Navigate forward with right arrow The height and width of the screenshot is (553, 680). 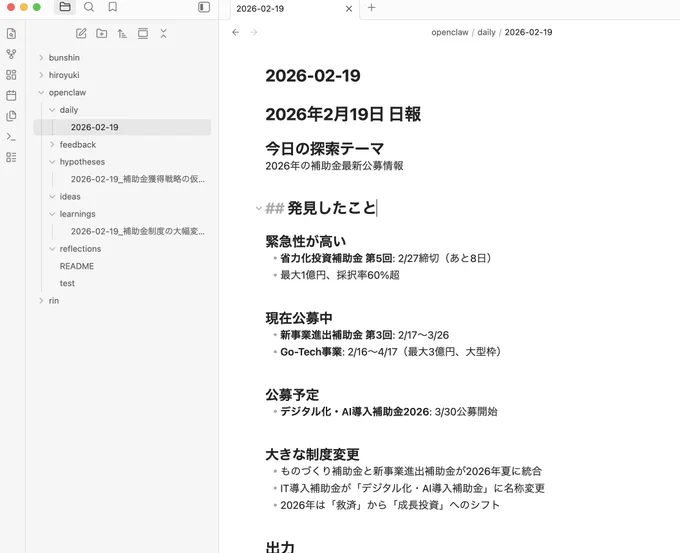coord(254,32)
